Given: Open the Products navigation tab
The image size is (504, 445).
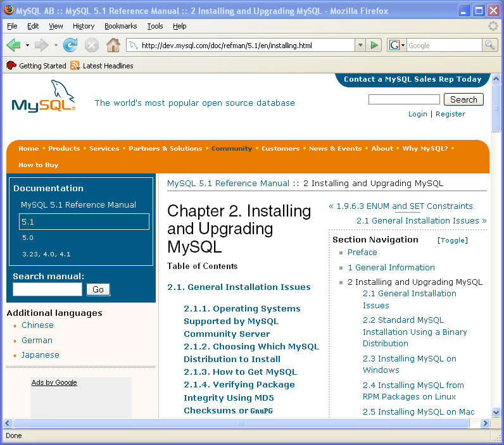Looking at the screenshot, I should [x=64, y=149].
